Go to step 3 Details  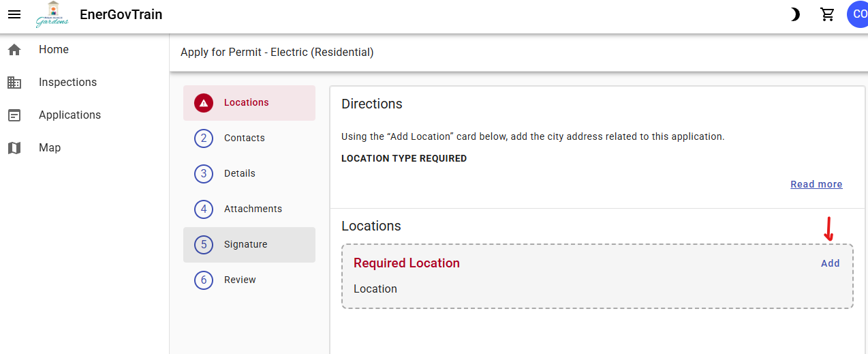tap(239, 174)
